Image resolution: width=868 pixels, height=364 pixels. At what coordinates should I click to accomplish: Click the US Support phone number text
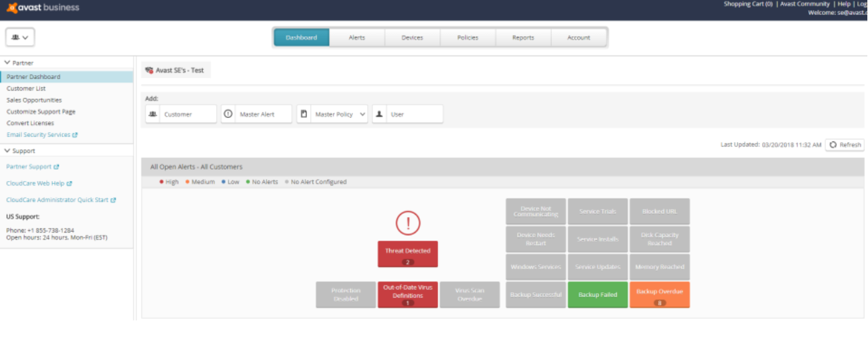click(x=40, y=231)
